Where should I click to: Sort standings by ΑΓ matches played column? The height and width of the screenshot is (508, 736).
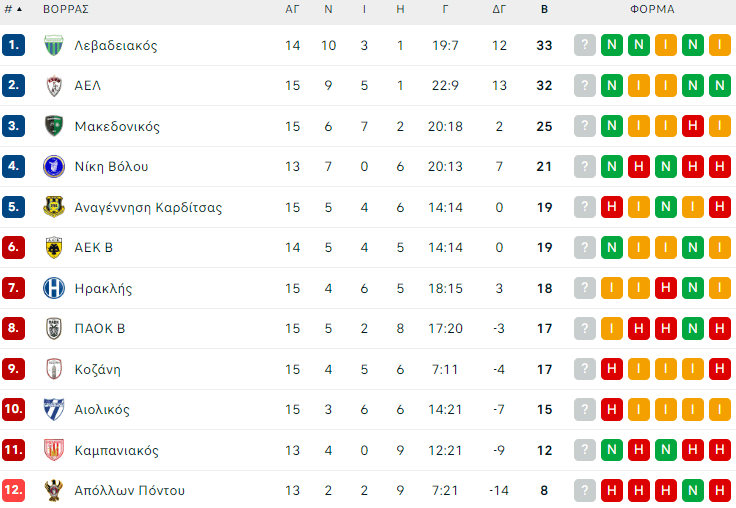(x=292, y=9)
